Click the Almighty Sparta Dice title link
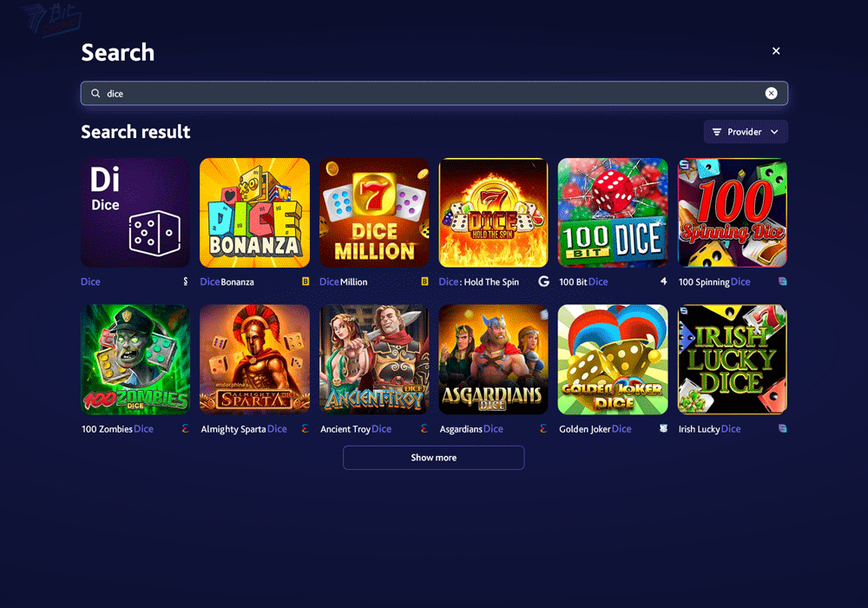The image size is (868, 608). click(244, 428)
